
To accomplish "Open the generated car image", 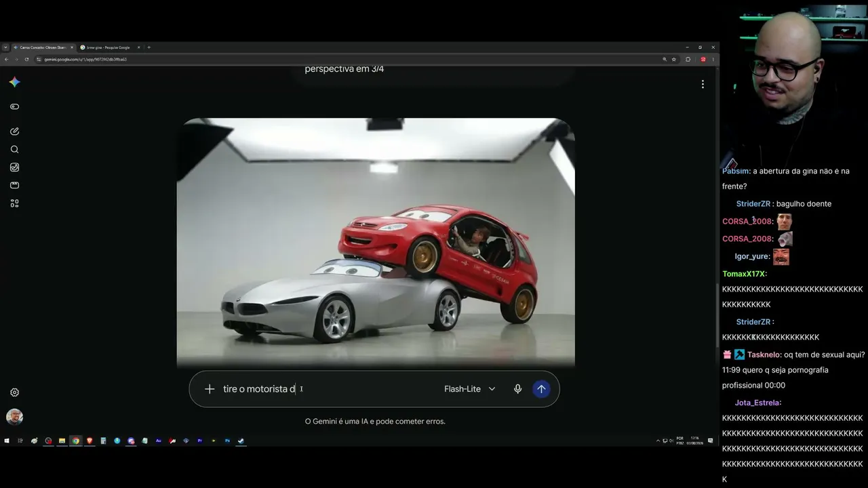I will 376,243.
